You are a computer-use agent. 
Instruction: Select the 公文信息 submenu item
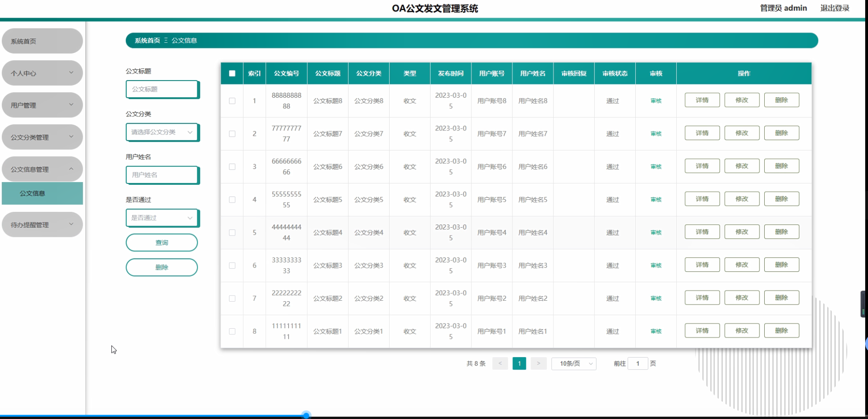(42, 193)
